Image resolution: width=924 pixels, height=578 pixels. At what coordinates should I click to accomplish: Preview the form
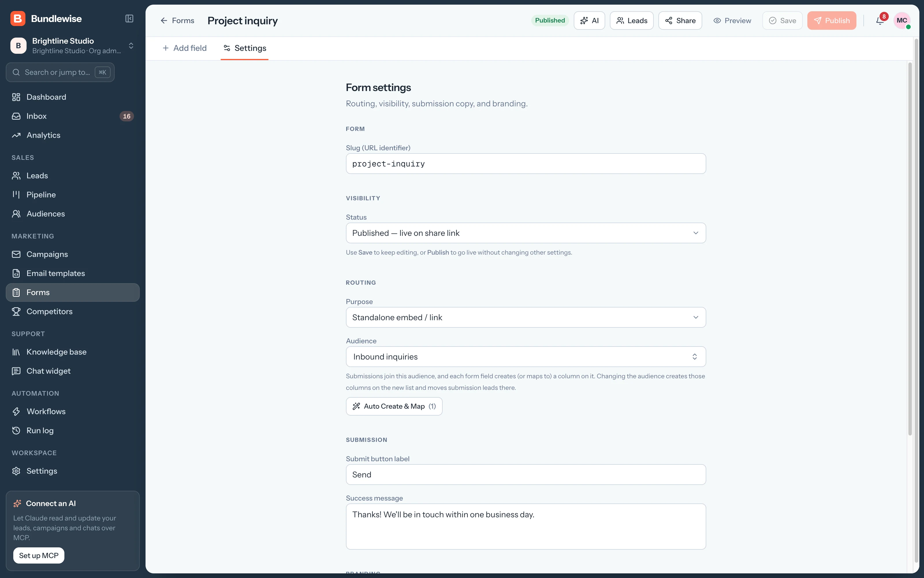pos(732,21)
